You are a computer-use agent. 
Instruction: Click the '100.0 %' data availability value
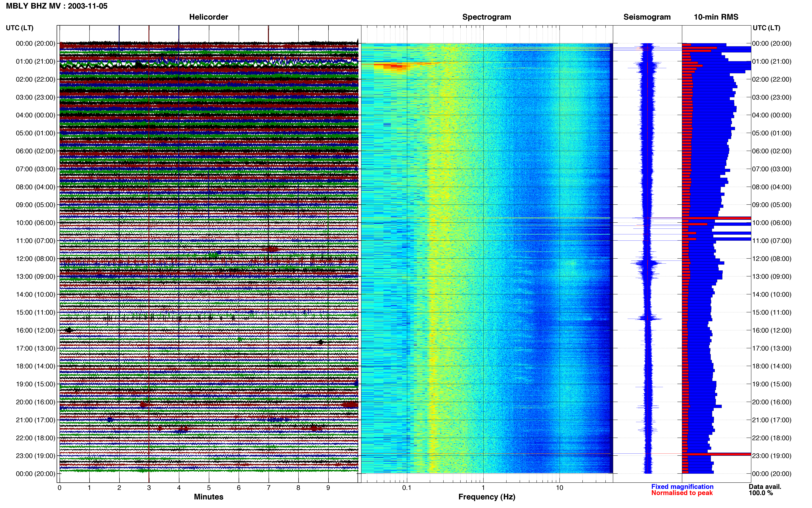click(x=761, y=493)
